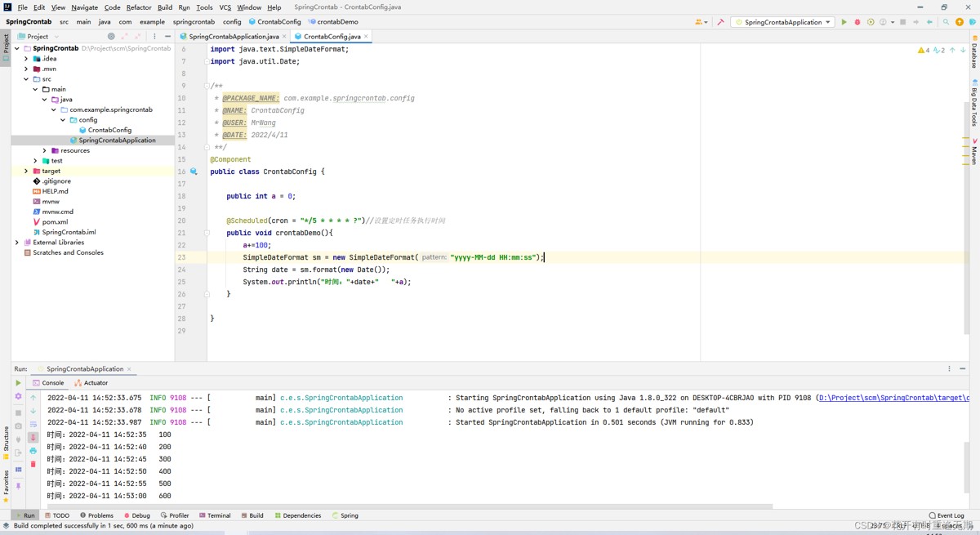Clear console output with trash icon

tap(33, 464)
